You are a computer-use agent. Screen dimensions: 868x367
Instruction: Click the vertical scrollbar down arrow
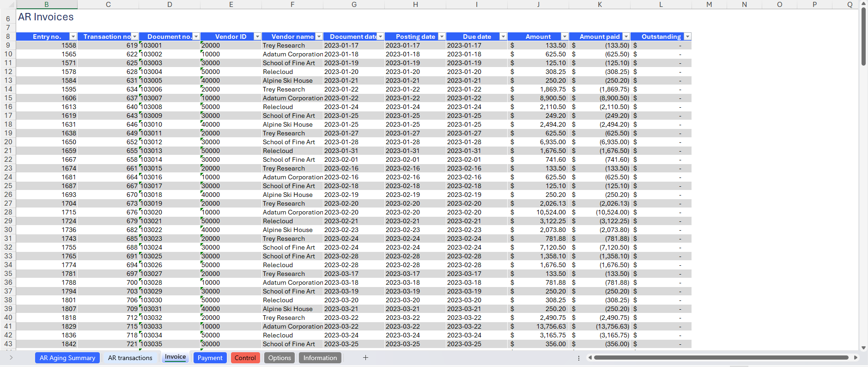863,348
